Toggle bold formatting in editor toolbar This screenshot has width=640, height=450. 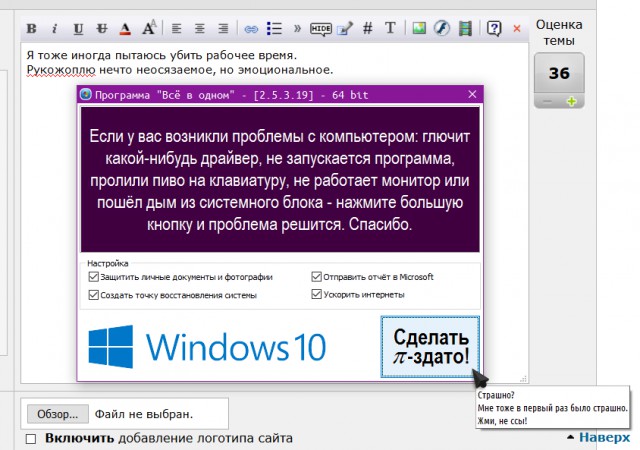click(31, 29)
